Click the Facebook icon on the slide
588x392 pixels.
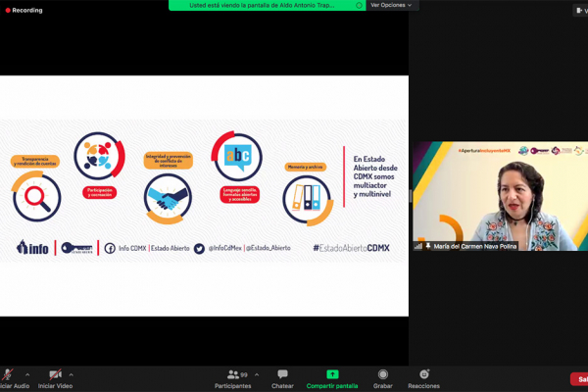tap(110, 248)
